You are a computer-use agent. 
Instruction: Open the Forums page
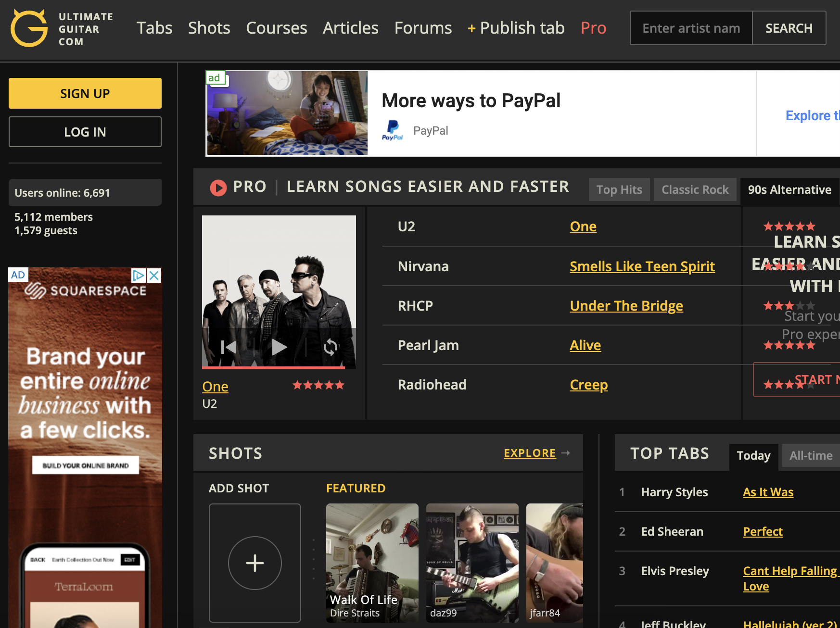click(423, 28)
